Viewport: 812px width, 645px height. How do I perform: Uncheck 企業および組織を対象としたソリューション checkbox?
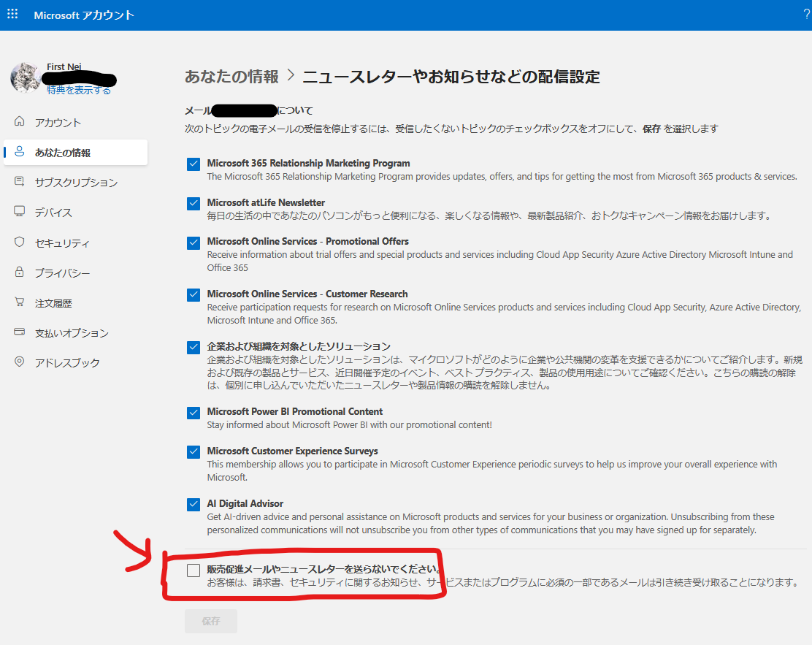[194, 347]
